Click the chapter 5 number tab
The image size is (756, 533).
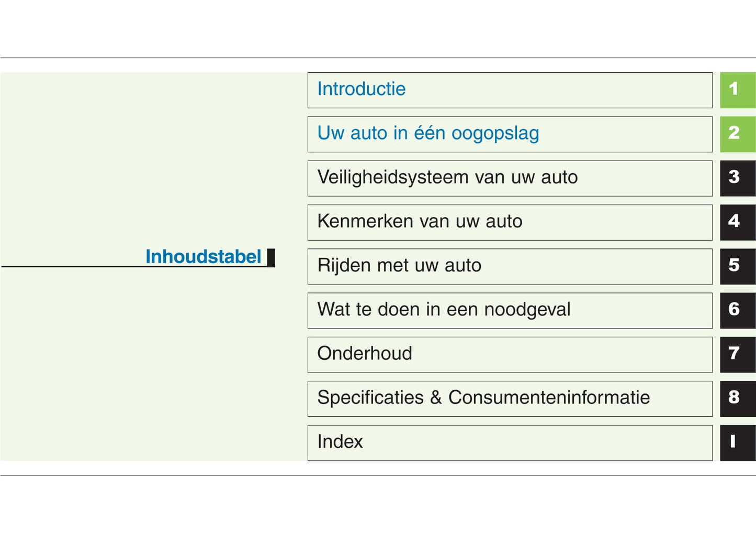coord(737,266)
